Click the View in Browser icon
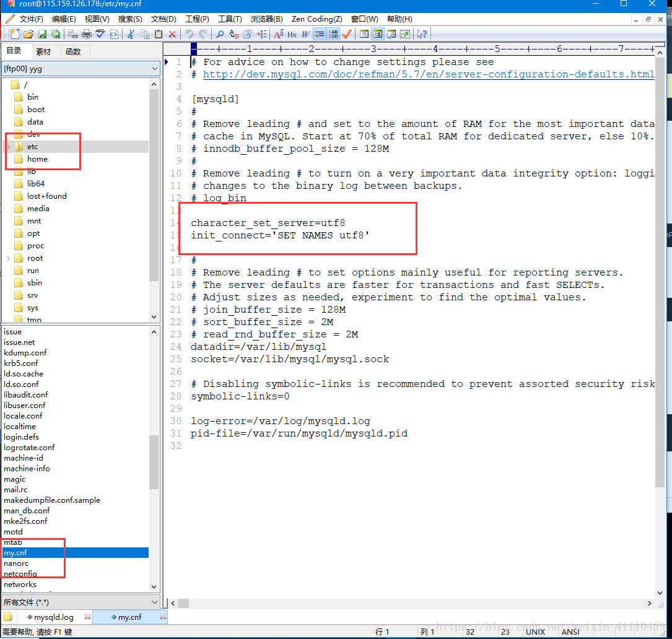 (114, 34)
